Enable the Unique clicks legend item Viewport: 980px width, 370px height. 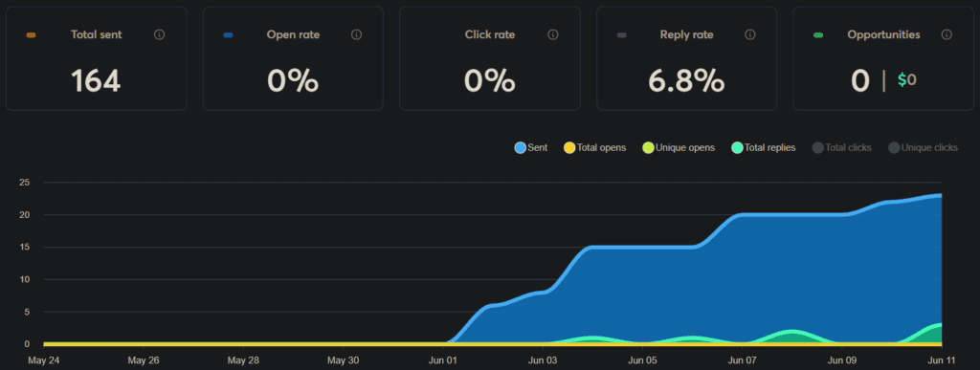[923, 148]
